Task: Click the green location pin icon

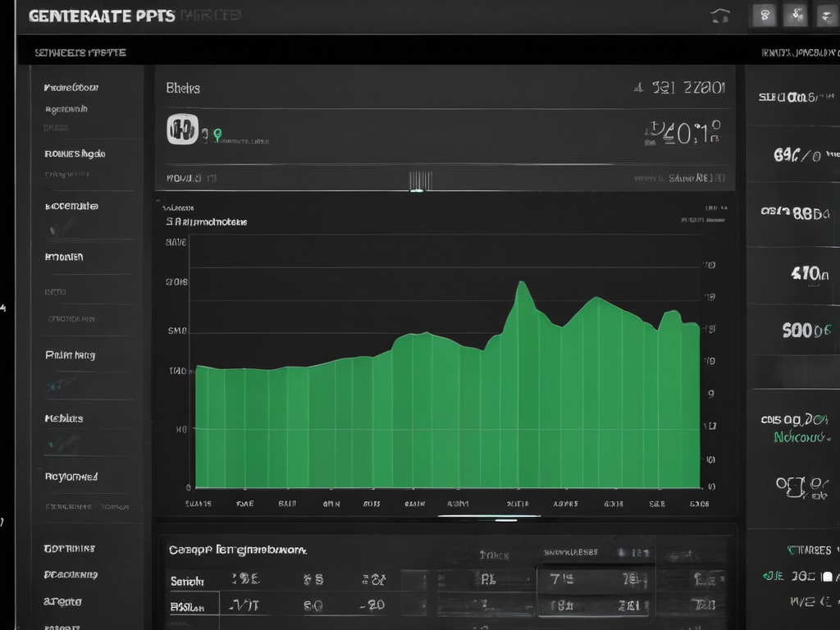Action: pyautogui.click(x=217, y=135)
